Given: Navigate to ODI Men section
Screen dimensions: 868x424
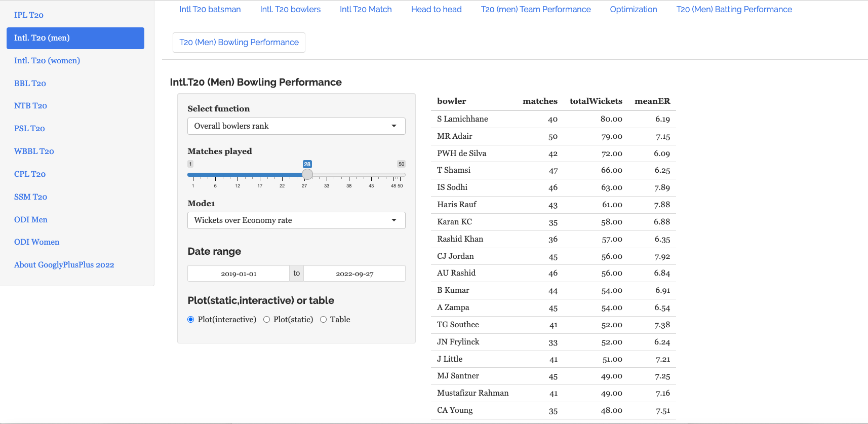Looking at the screenshot, I should pyautogui.click(x=31, y=220).
